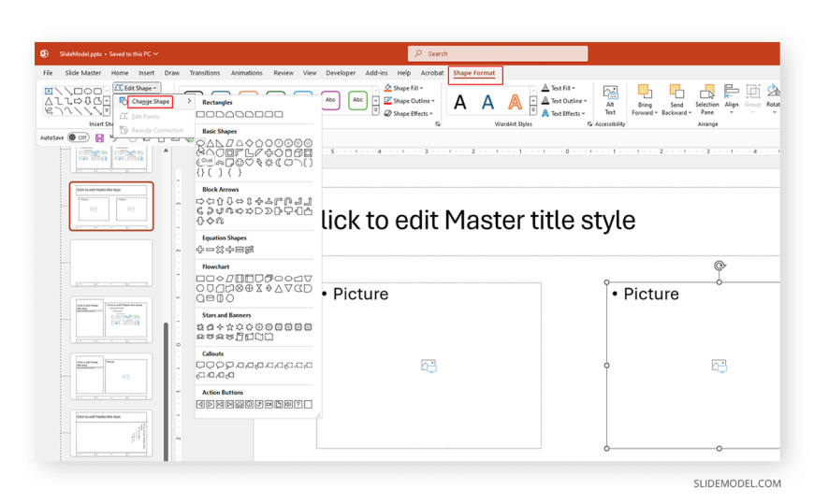Viewport: 814px width, 504px height.
Task: Open the Text Effects dropdown
Action: (563, 113)
